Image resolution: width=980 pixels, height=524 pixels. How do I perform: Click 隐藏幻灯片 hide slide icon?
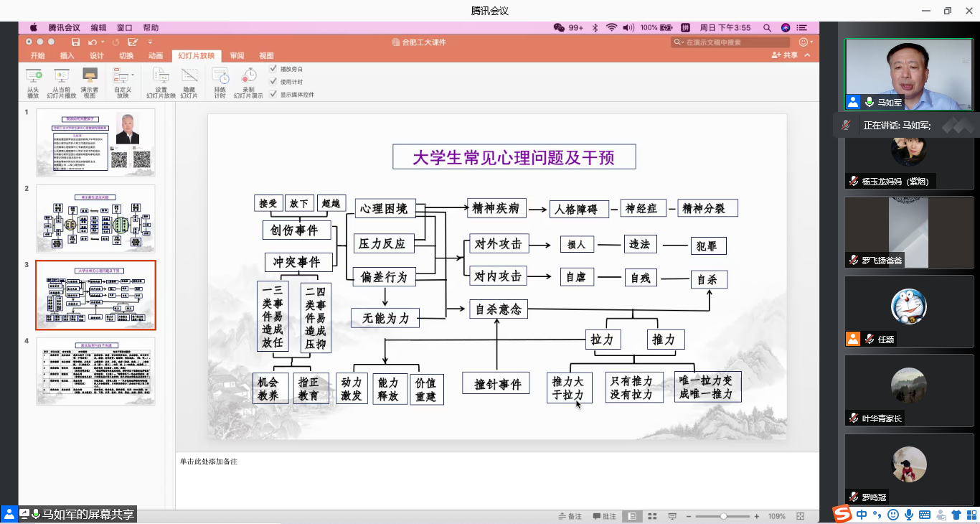(x=189, y=76)
